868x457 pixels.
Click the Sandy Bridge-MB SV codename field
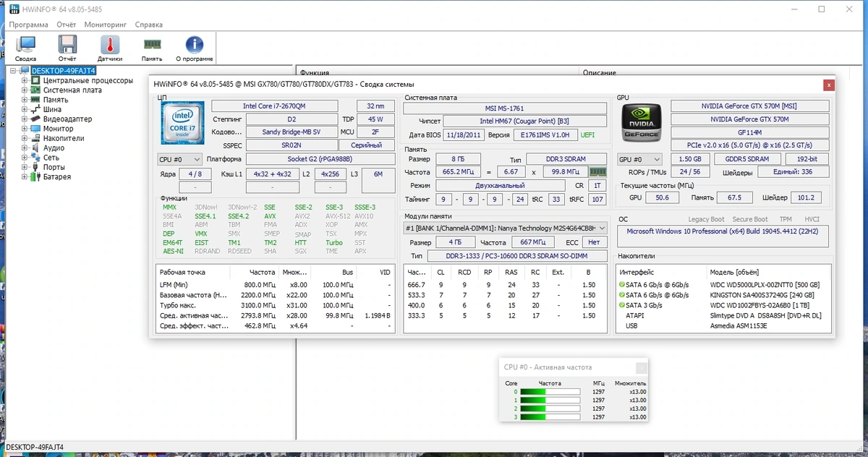(x=292, y=132)
